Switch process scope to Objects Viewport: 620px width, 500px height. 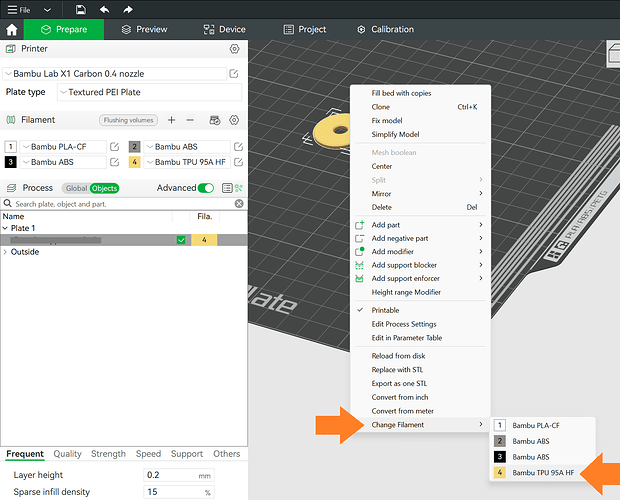point(104,188)
